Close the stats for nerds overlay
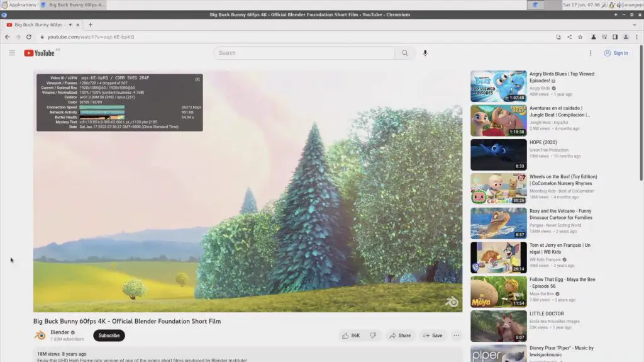 pos(197,79)
